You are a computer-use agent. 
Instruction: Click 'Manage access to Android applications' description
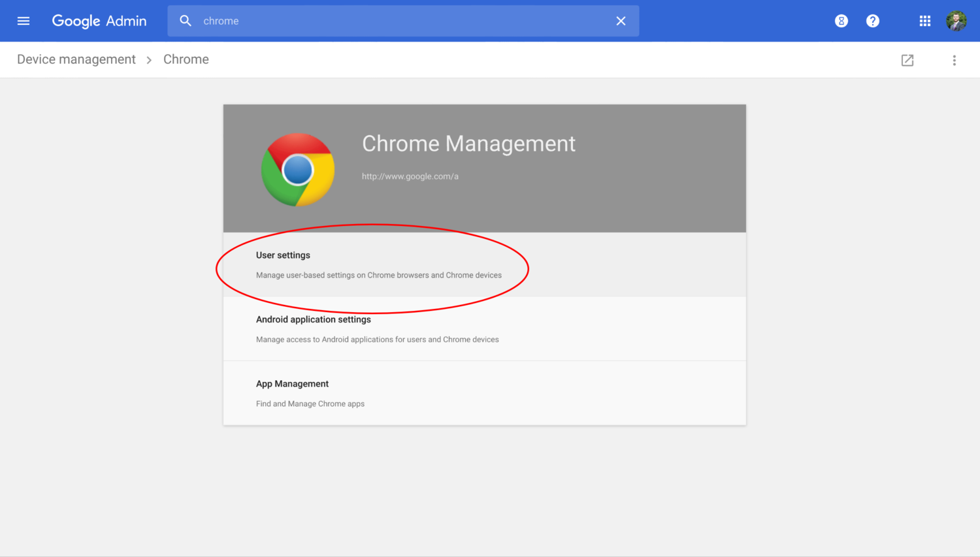pos(378,340)
